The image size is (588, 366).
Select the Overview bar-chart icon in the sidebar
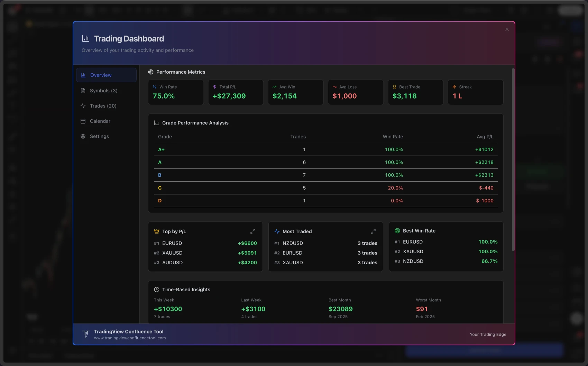[x=83, y=75]
